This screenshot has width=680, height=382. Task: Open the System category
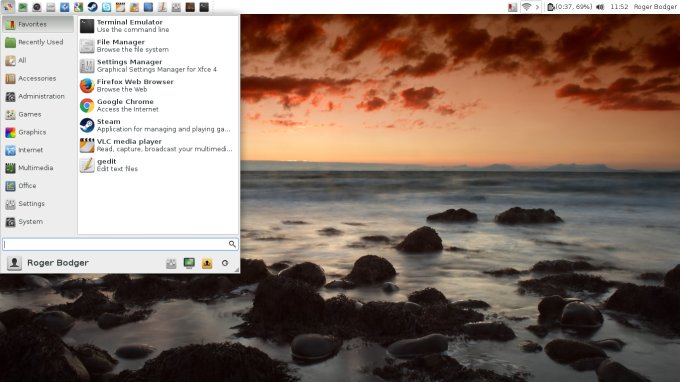[39, 222]
